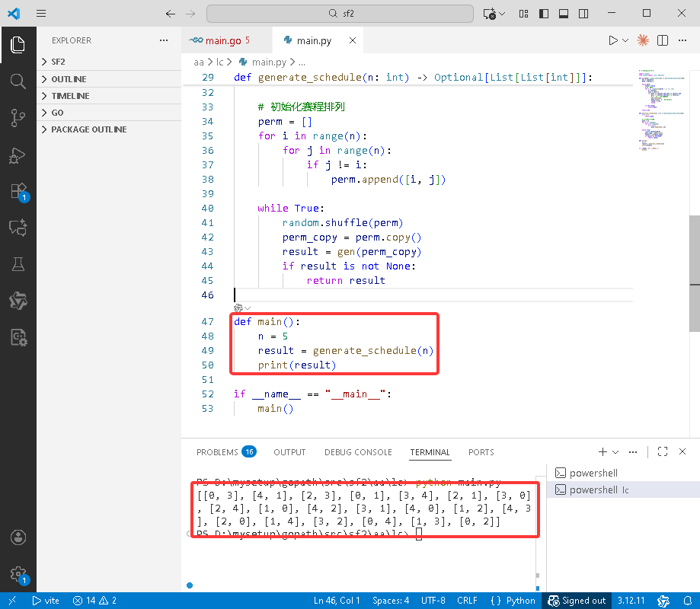The height and width of the screenshot is (609, 700).
Task: Expand the GO section
Action: coord(109,113)
